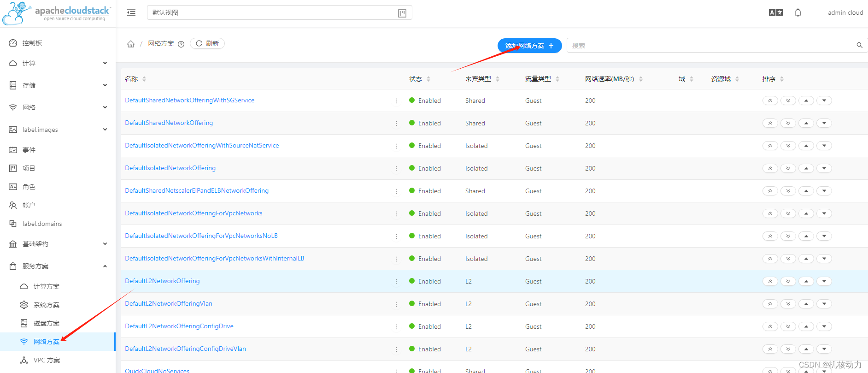Expand the 计算 sidebar menu
Screen dimensions: 868x373
[58, 63]
